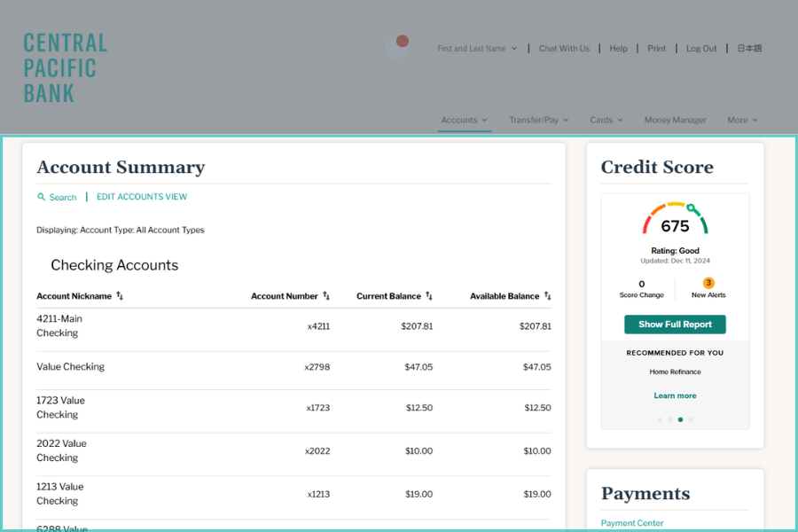Click the New Alerts badge showing 3
Image resolution: width=798 pixels, height=532 pixels.
(x=708, y=283)
